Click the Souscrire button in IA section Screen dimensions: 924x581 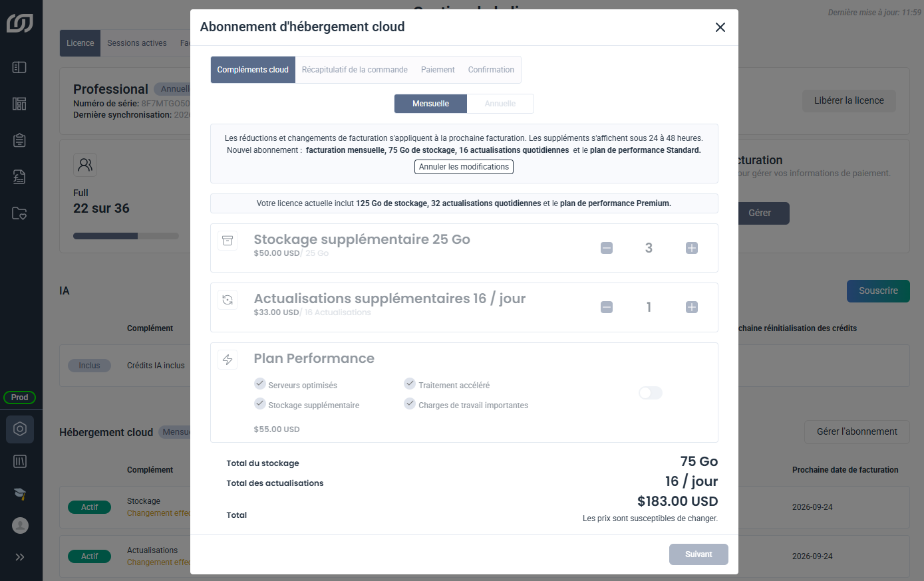coord(878,291)
